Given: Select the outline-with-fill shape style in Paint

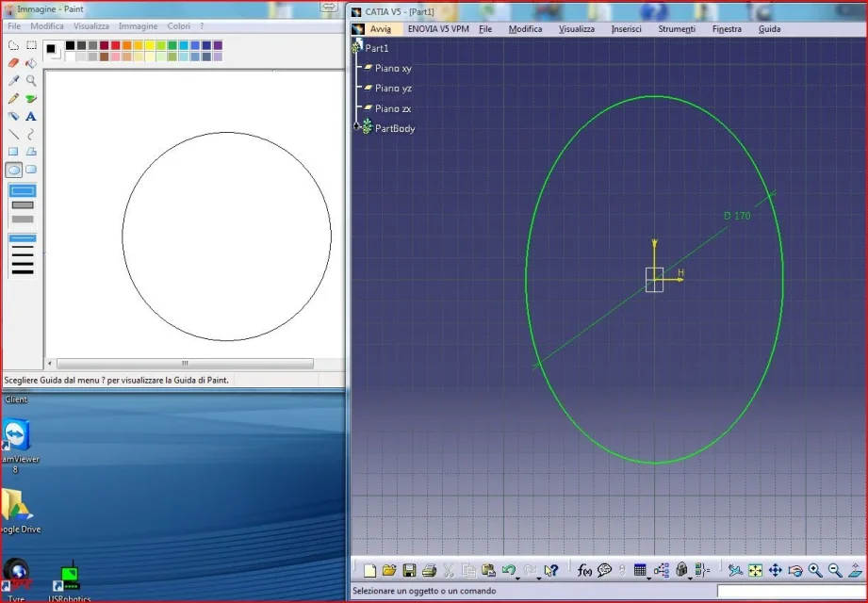Looking at the screenshot, I should (x=23, y=204).
